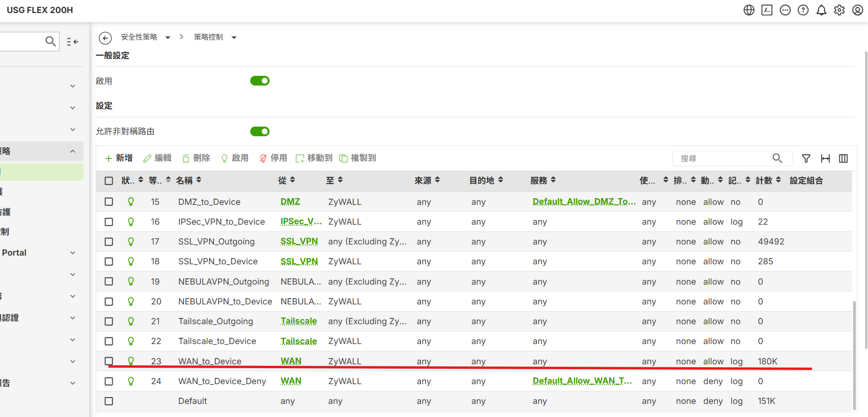
Task: Open the DMZ zone link in rule 15
Action: (290, 201)
